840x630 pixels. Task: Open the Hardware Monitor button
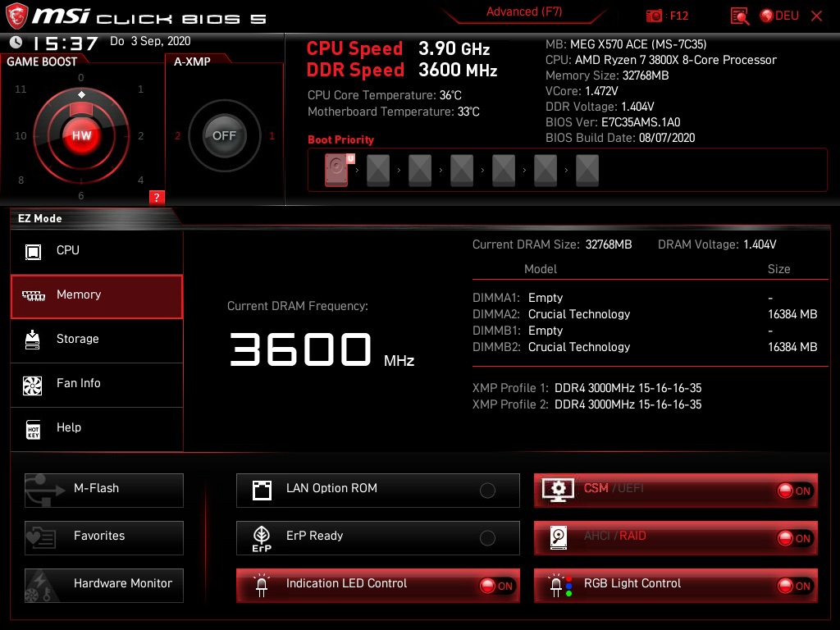tap(104, 586)
